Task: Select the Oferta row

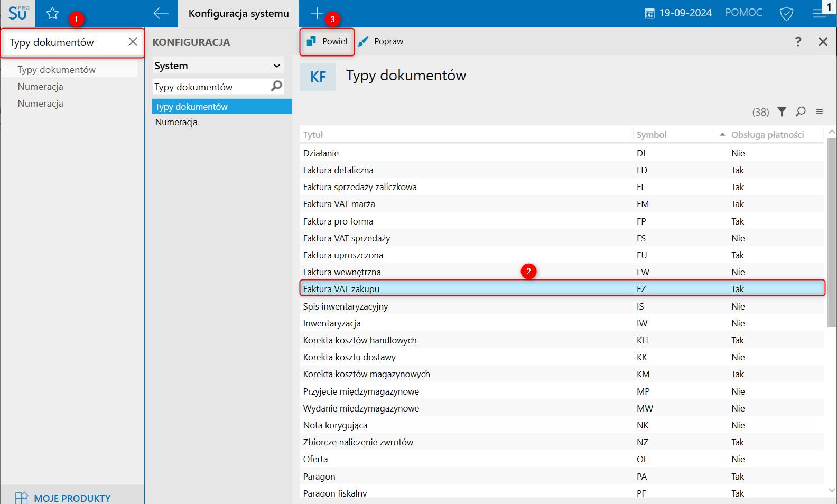Action: [562, 459]
